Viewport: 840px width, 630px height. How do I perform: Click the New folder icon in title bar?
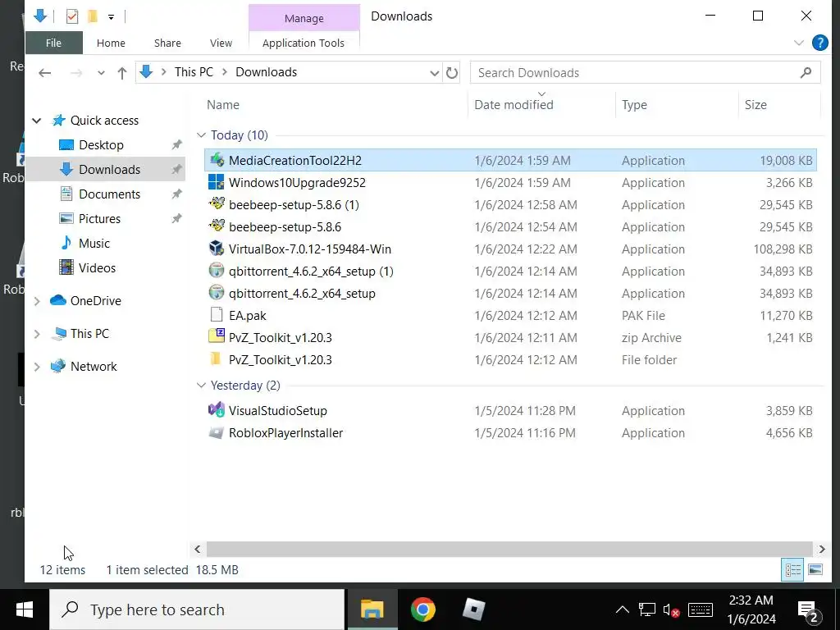tap(93, 16)
